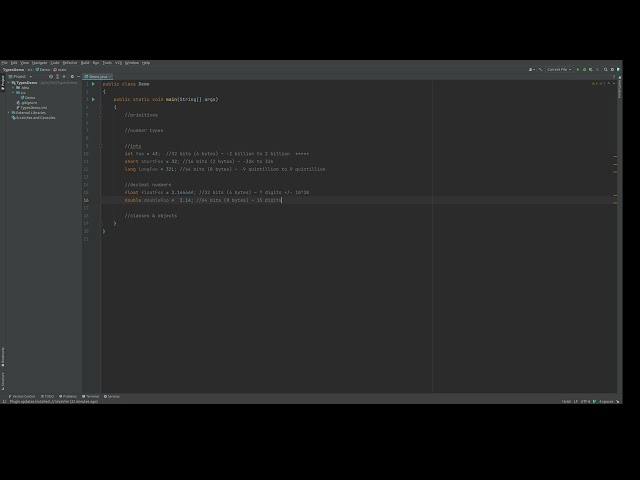
Task: Select Demo class in project tree
Action: (28, 98)
